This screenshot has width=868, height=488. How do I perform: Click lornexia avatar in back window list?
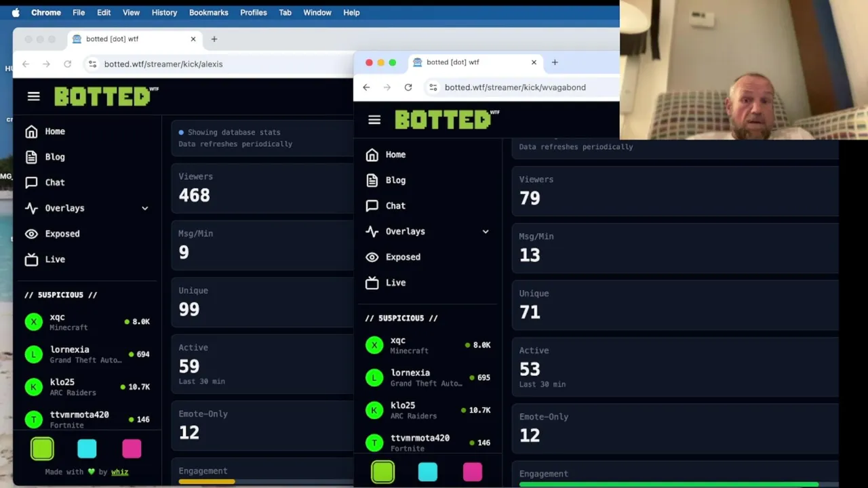pyautogui.click(x=33, y=354)
